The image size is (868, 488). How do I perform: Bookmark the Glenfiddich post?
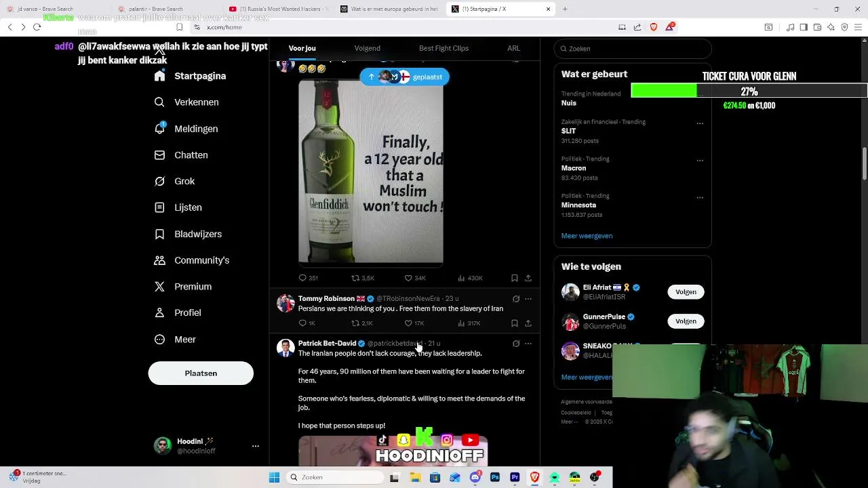pyautogui.click(x=515, y=278)
